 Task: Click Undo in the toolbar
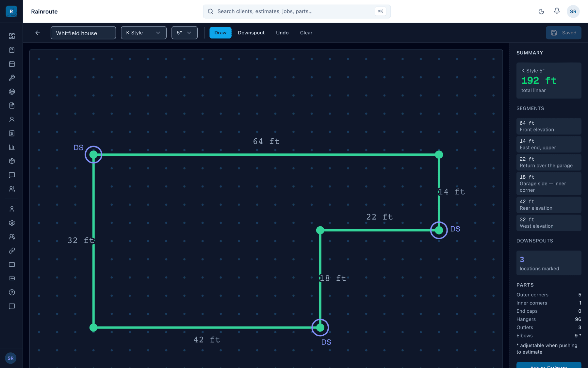[282, 33]
